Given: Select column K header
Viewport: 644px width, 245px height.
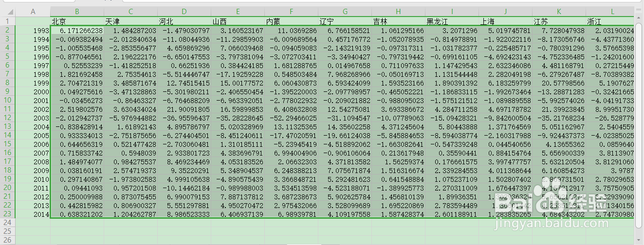Looking at the screenshot, I should pos(559,12).
